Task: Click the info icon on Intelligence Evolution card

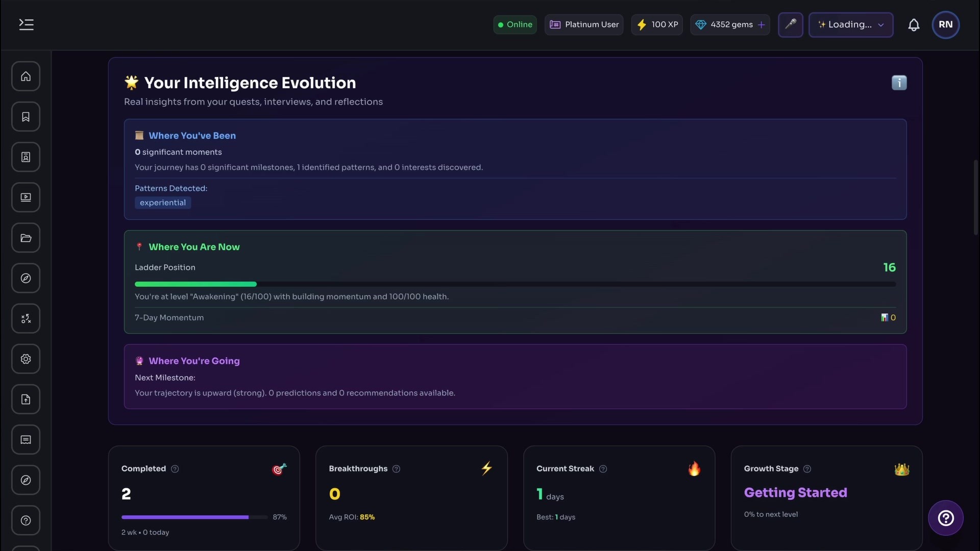Action: point(899,83)
